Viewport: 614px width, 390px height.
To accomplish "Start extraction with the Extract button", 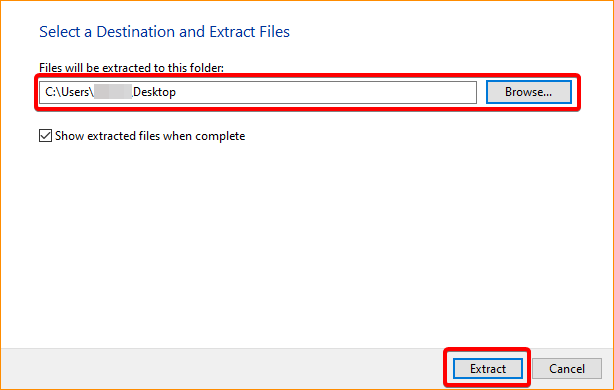I will (x=488, y=368).
